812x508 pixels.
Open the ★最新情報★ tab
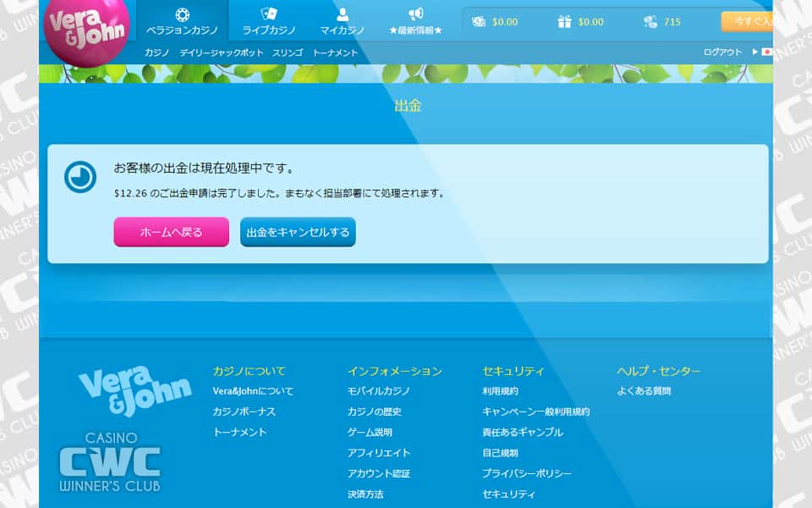click(416, 22)
